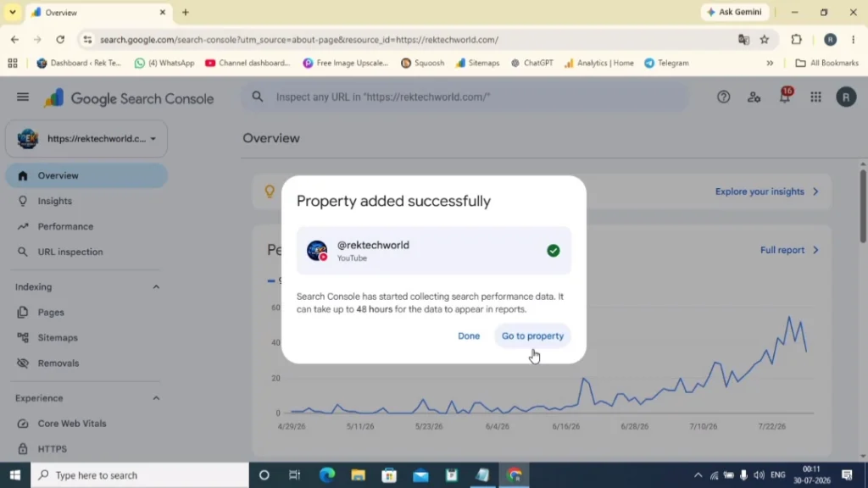
Task: Show more bookmarks with the double chevron
Action: [x=770, y=63]
